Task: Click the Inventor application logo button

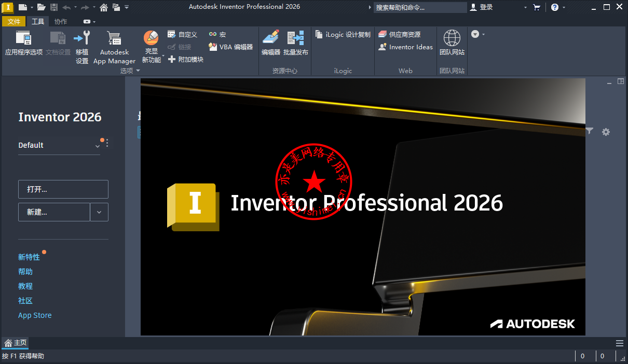Action: click(x=7, y=7)
